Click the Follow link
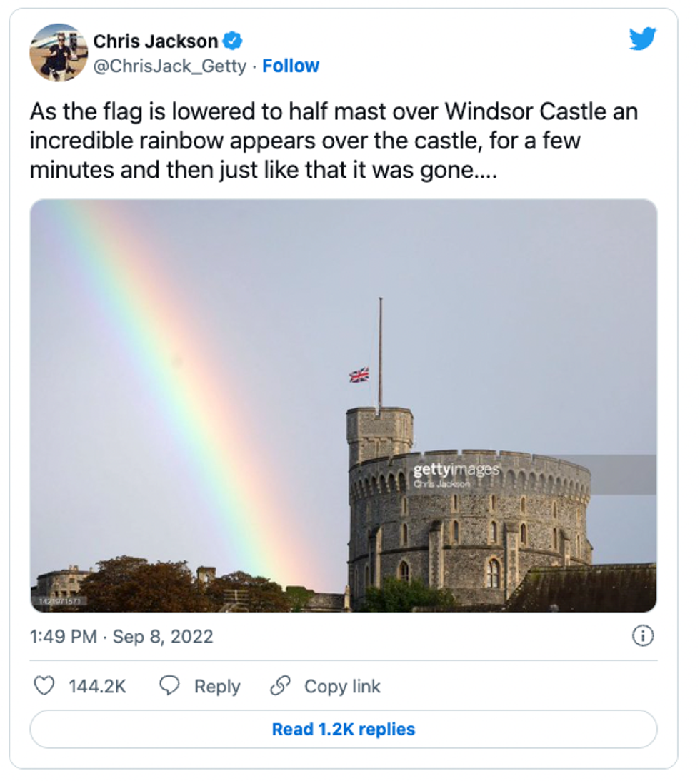This screenshot has width=700, height=781. click(x=291, y=66)
